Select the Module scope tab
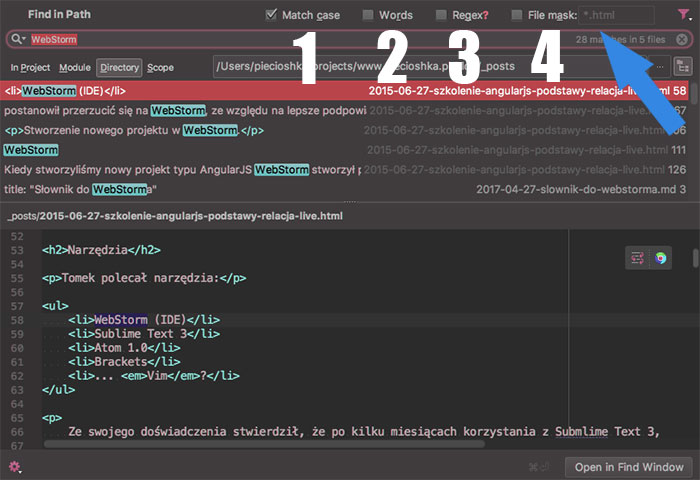This screenshot has width=700, height=480. (75, 68)
